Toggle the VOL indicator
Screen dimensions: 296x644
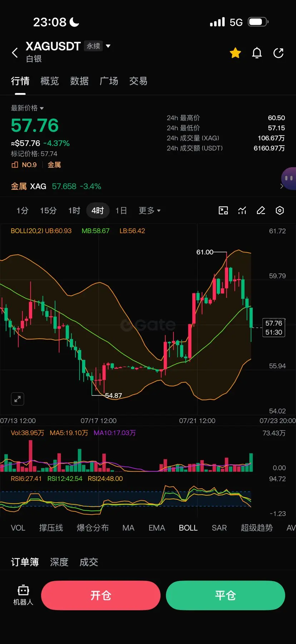coord(18,528)
